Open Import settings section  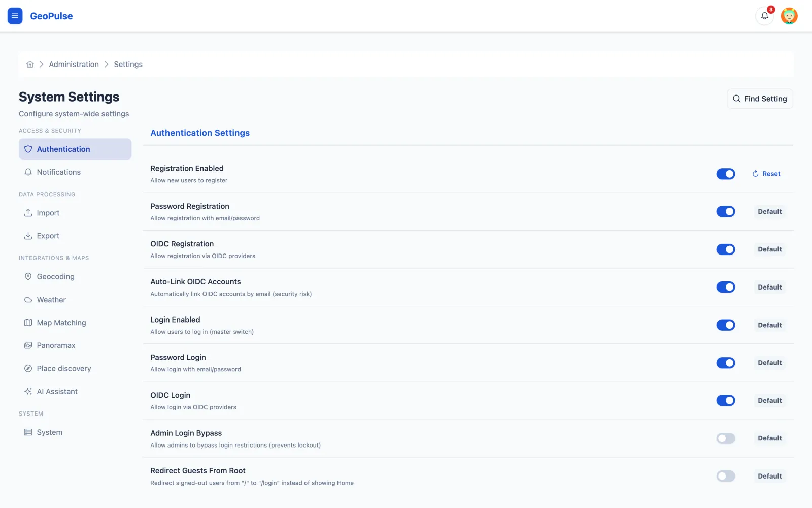point(75,213)
